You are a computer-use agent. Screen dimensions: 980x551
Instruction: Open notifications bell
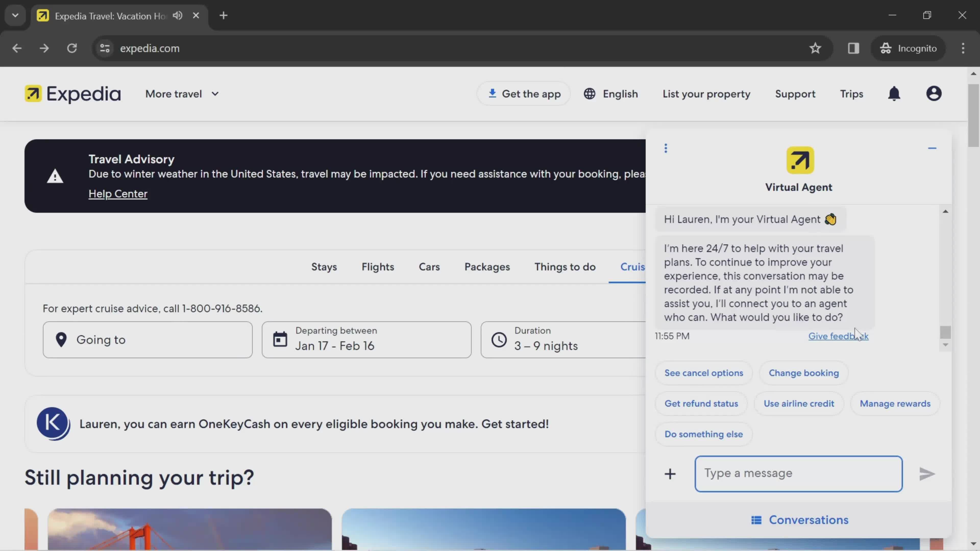click(x=894, y=94)
